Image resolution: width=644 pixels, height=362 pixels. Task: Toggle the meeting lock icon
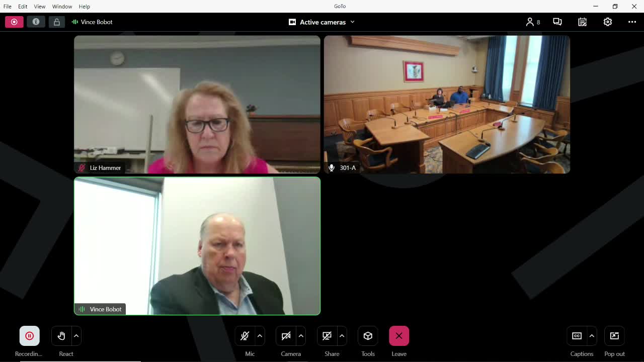[x=57, y=22]
